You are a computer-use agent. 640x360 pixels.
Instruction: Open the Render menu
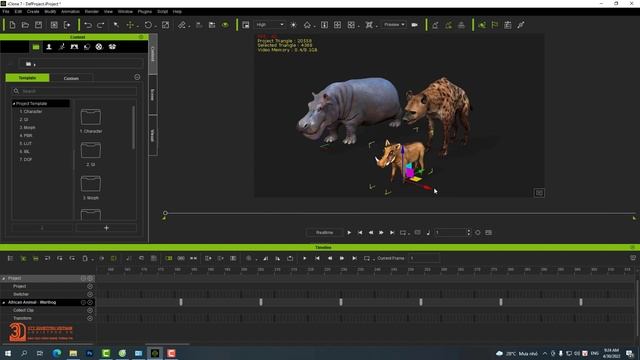(92, 11)
